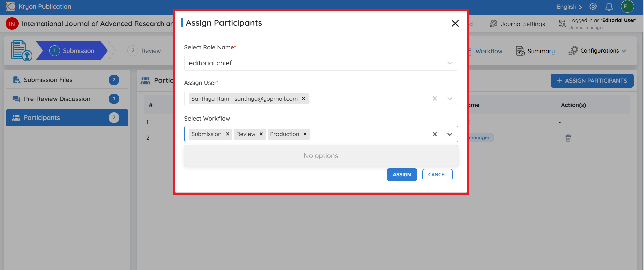Screen dimensions: 644x270
Task: Clear all assigned users
Action: (x=435, y=99)
